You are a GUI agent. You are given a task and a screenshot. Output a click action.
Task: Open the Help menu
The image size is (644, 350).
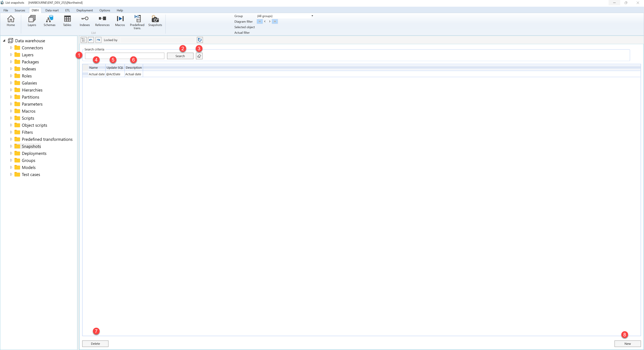[120, 10]
